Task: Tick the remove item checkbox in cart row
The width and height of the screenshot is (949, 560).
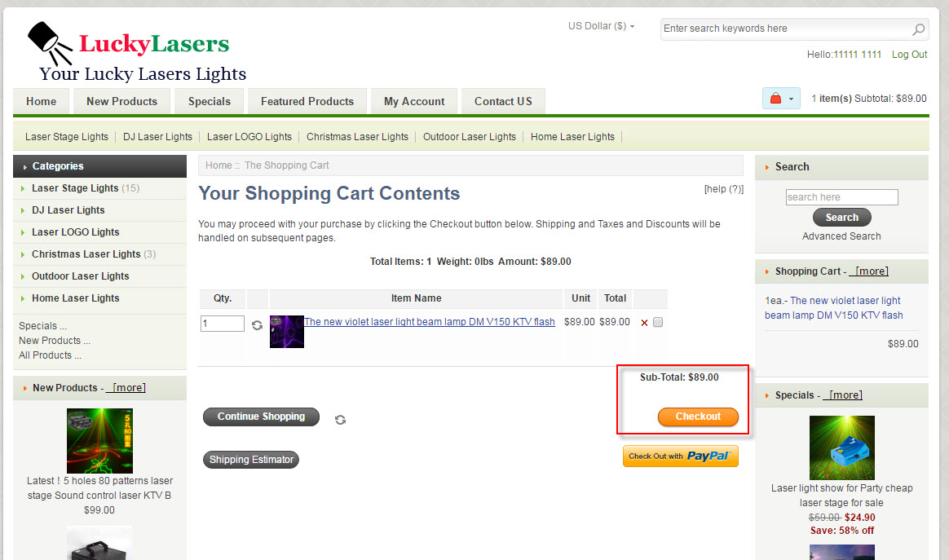Action: coord(658,322)
